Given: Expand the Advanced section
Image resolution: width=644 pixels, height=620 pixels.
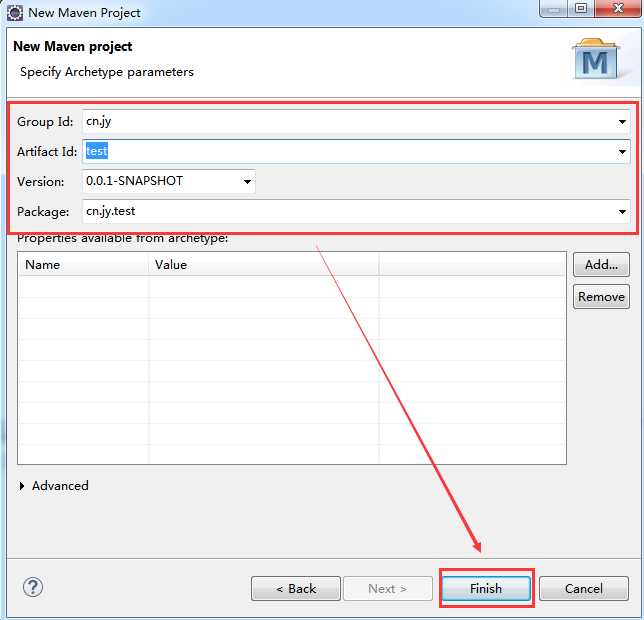Looking at the screenshot, I should pos(22,486).
